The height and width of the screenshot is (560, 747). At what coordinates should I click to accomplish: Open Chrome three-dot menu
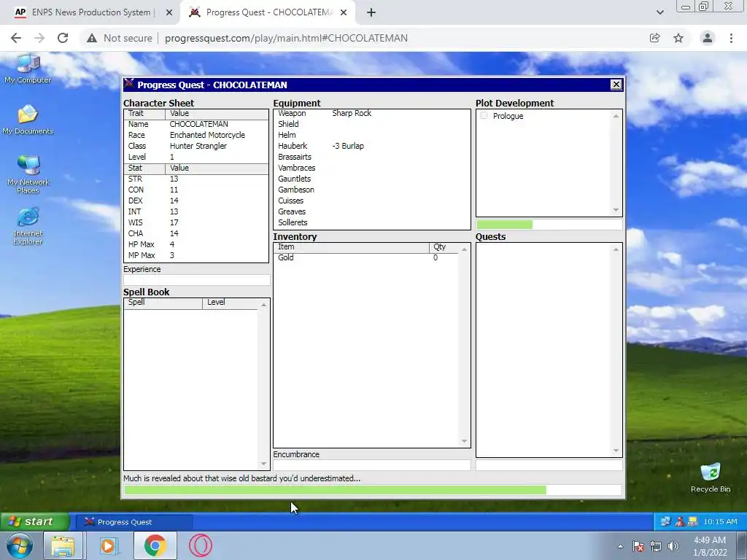[731, 38]
